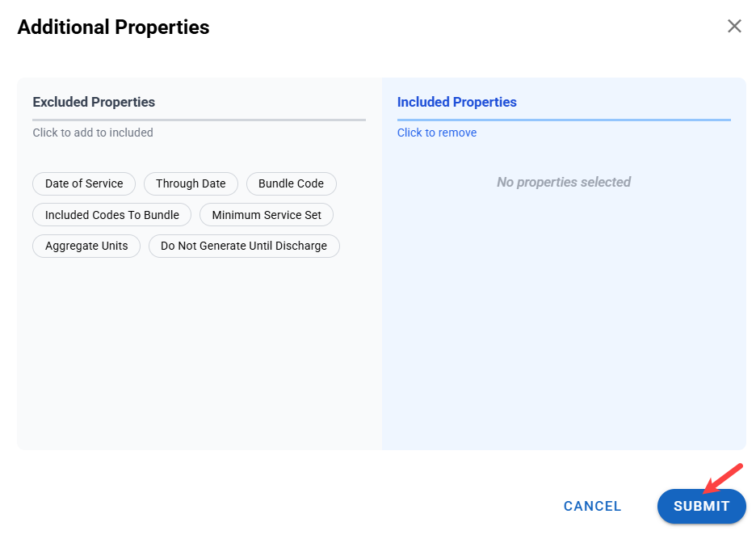The image size is (756, 535).
Task: Click the 'Click to add to included' hint
Action: pyautogui.click(x=93, y=133)
